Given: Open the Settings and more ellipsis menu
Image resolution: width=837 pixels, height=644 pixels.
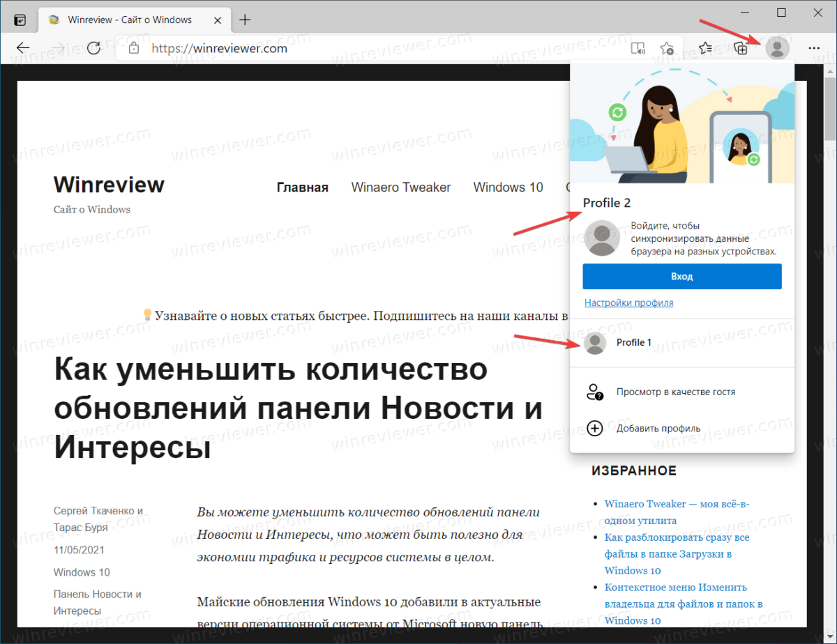Looking at the screenshot, I should [x=814, y=47].
